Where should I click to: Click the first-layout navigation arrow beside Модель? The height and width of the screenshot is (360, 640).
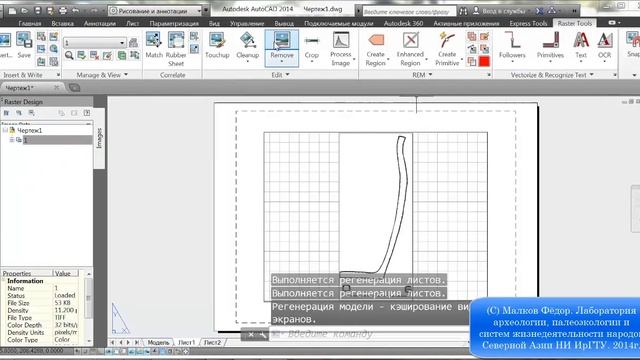point(113,342)
